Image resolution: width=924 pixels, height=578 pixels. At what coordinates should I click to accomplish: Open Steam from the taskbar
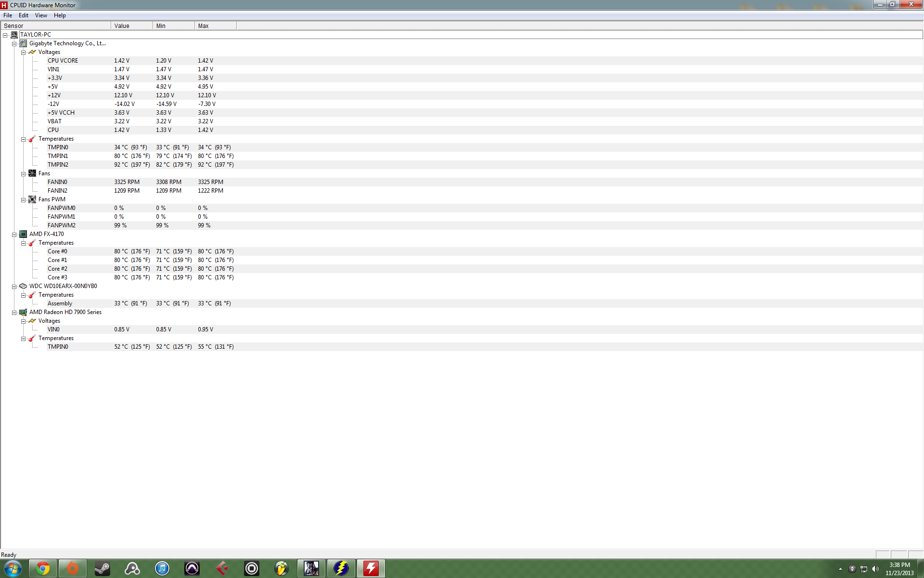[x=102, y=569]
